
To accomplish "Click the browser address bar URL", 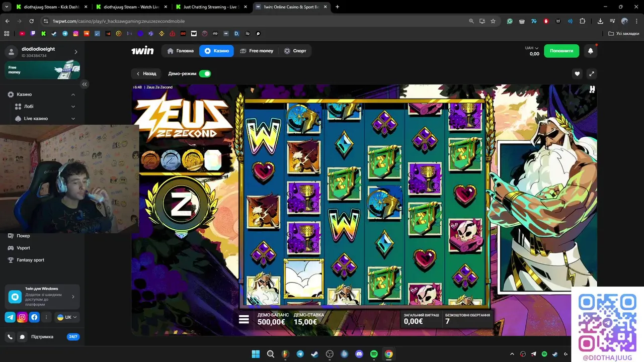I will click(118, 21).
